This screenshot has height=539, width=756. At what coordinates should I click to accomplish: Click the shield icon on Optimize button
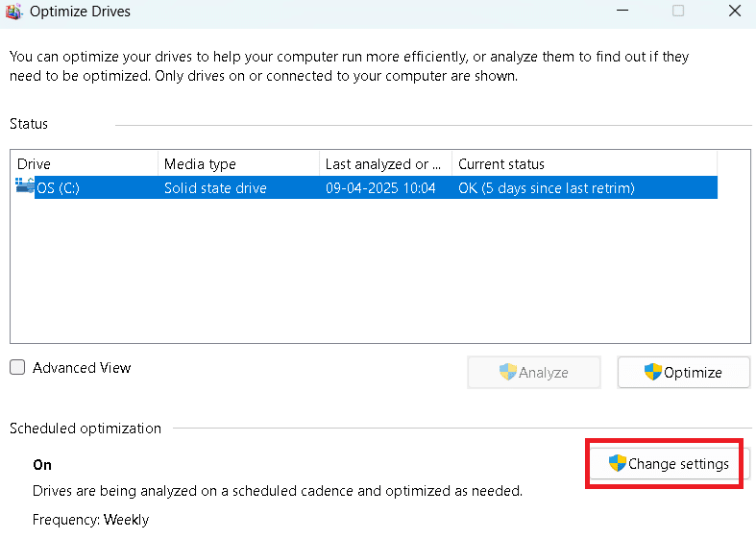653,372
